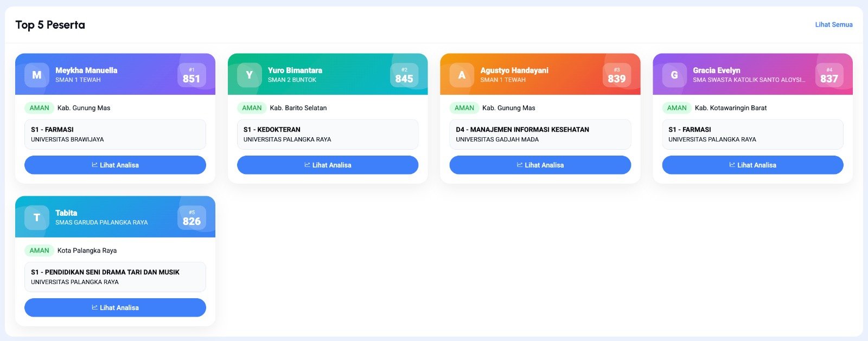The width and height of the screenshot is (868, 341).
Task: Click the Top 5 Peserta heading
Action: pos(50,25)
